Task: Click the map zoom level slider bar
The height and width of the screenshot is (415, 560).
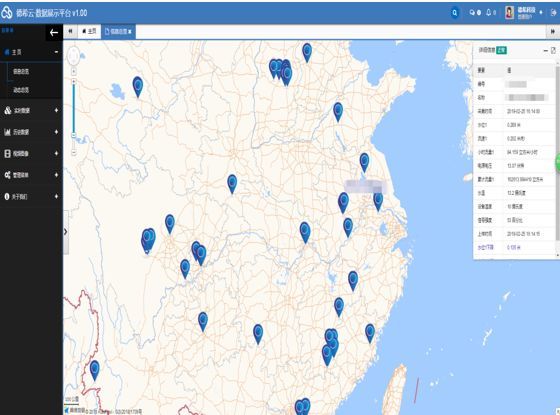Action: pyautogui.click(x=74, y=107)
